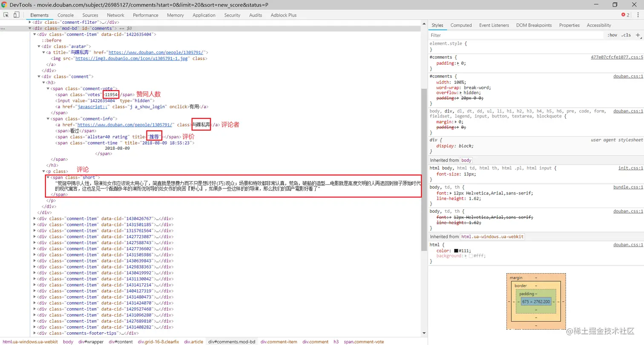Click the javascript:; href link value
This screenshot has height=345, width=644.
(93, 107)
